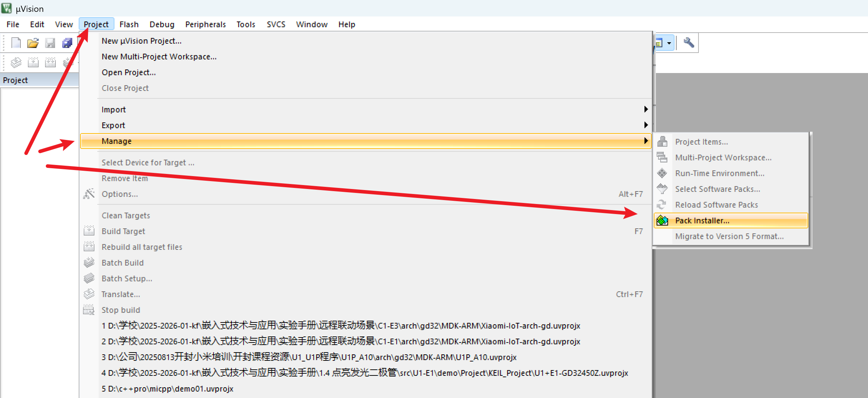Open recent project 1 C1-E3 Xiaomi-IoT-arch-gd.uvprojx

pos(366,326)
